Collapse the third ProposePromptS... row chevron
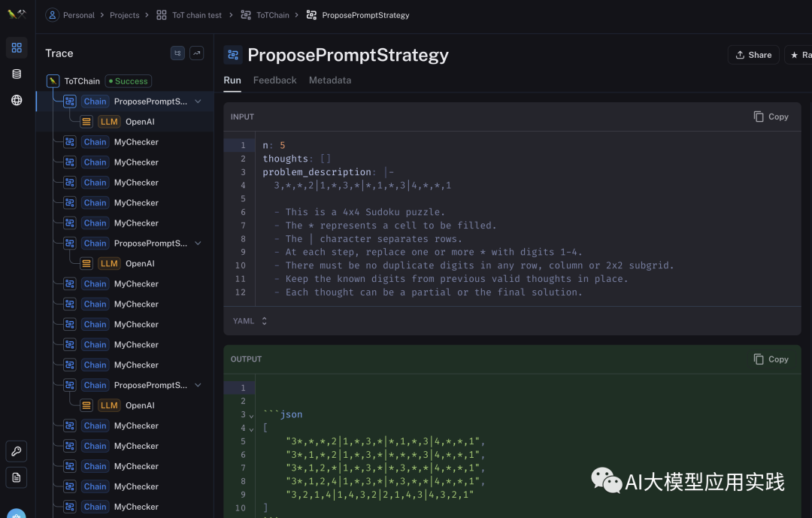The height and width of the screenshot is (518, 812). (198, 385)
